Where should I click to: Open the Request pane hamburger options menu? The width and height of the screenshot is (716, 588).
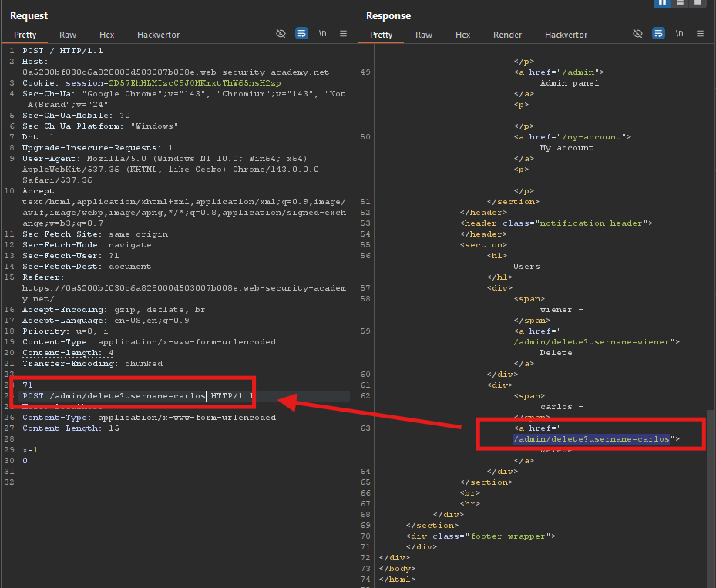pyautogui.click(x=344, y=33)
